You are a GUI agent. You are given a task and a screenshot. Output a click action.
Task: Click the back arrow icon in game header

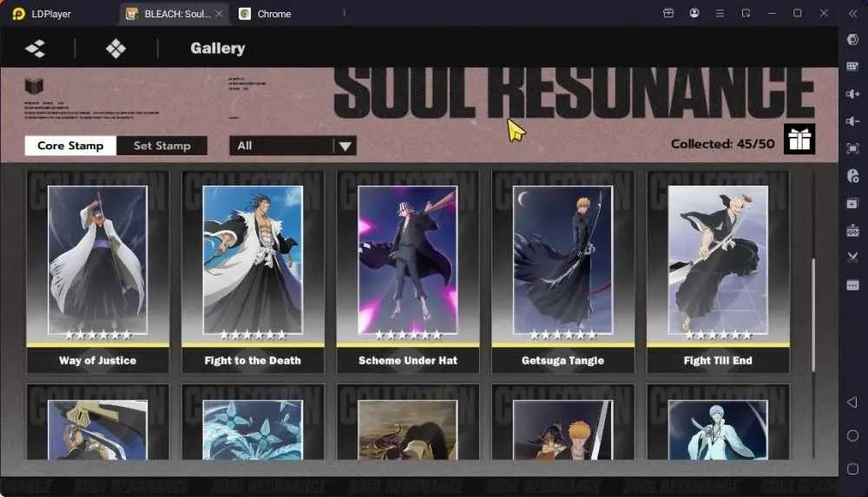tap(36, 49)
